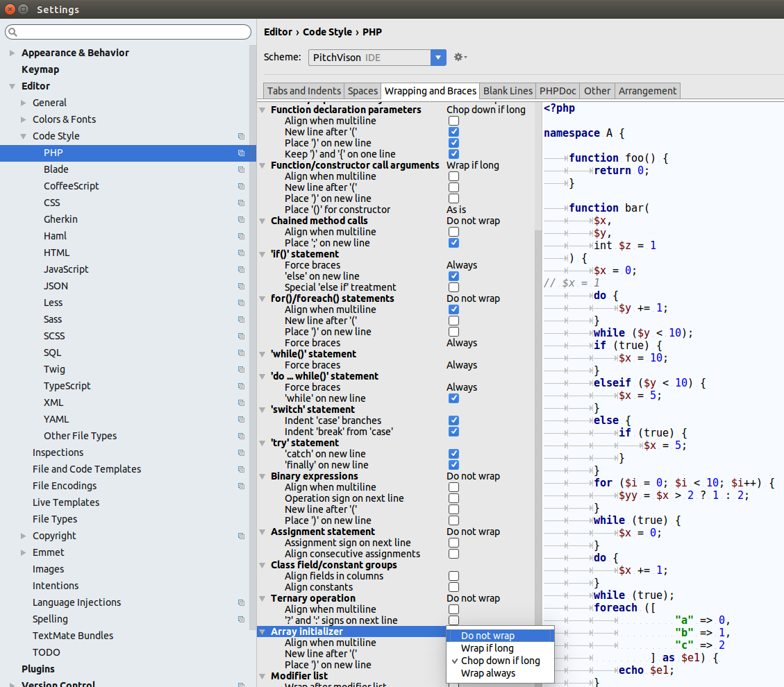Click the search magnifier icon in settings

13,33
